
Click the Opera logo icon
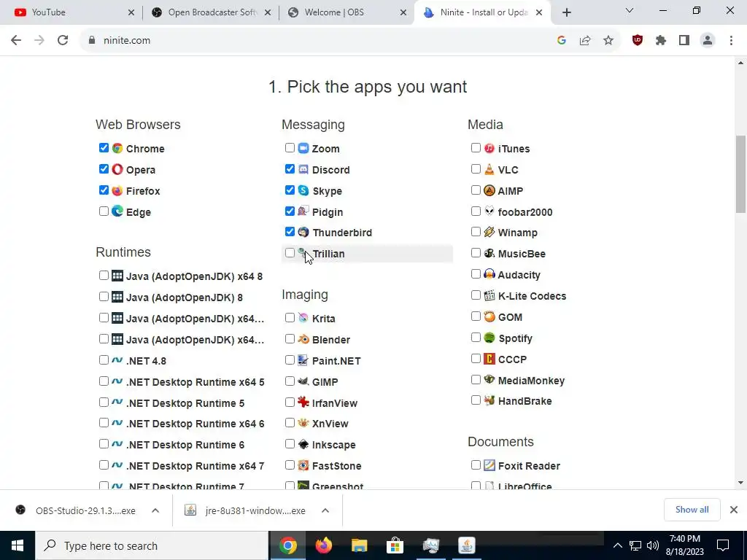pos(117,169)
